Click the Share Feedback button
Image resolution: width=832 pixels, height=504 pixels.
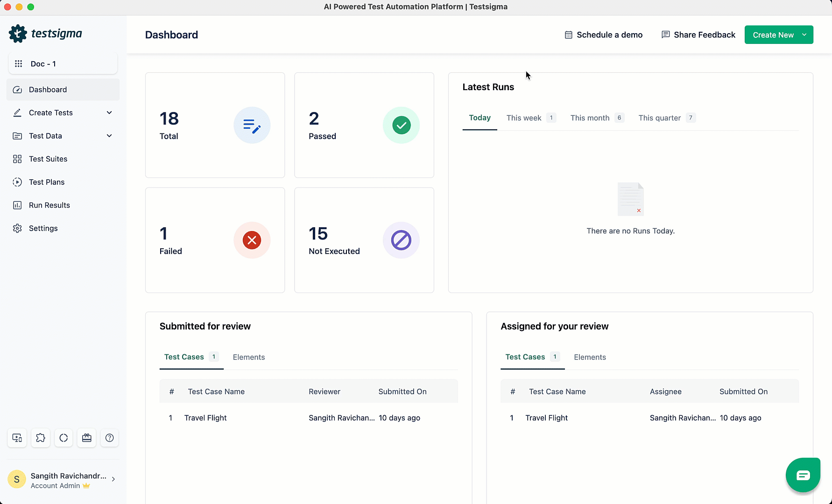click(698, 35)
